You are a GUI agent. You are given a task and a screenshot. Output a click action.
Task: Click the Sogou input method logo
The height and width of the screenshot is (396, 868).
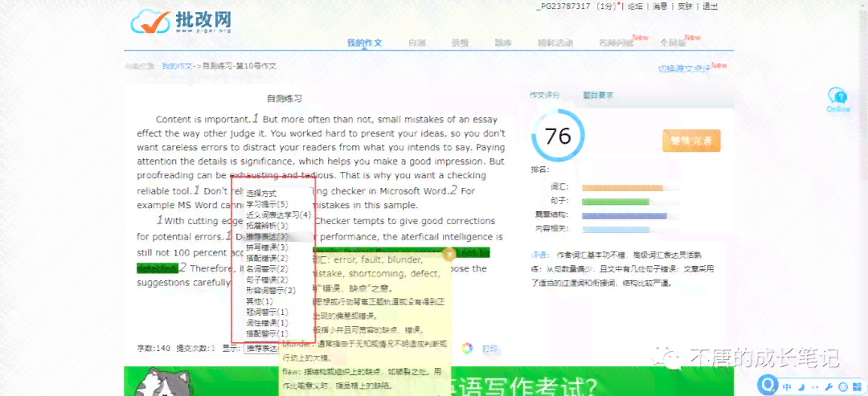pyautogui.click(x=768, y=384)
